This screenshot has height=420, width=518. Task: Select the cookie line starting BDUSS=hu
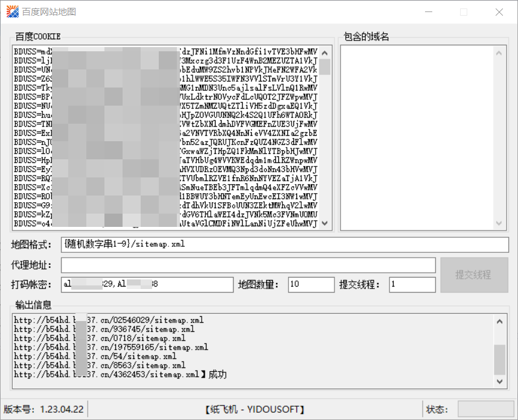coord(165,115)
